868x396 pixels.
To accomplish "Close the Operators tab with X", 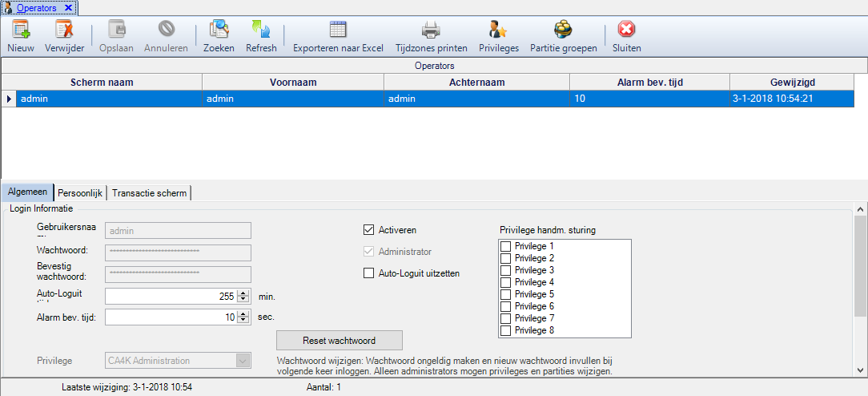I will coord(68,8).
